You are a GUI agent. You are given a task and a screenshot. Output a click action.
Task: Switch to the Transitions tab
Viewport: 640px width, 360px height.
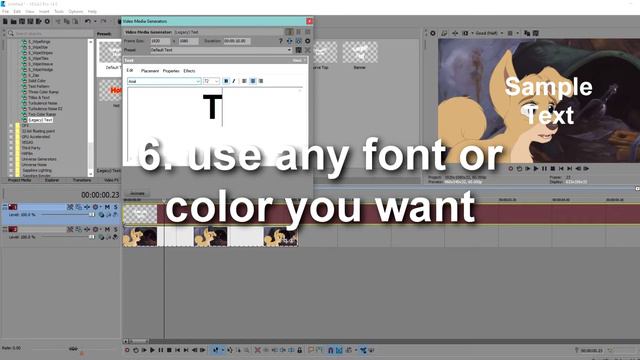pyautogui.click(x=82, y=180)
